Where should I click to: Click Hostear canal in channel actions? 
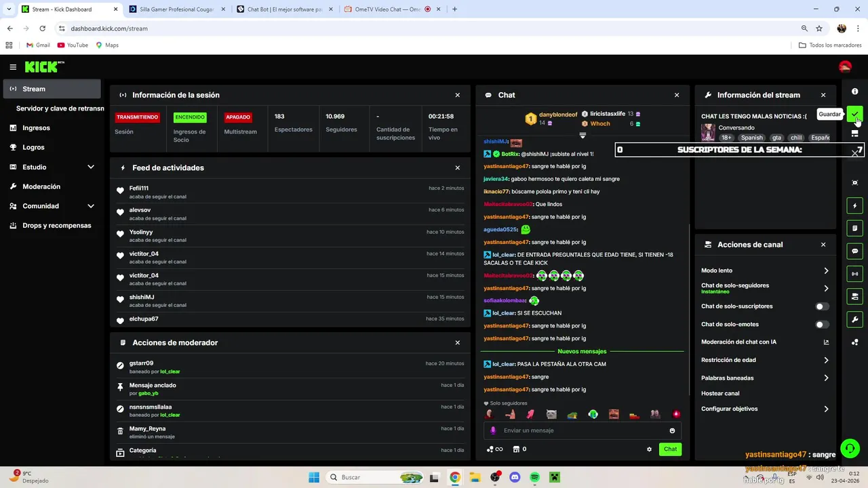(x=720, y=393)
